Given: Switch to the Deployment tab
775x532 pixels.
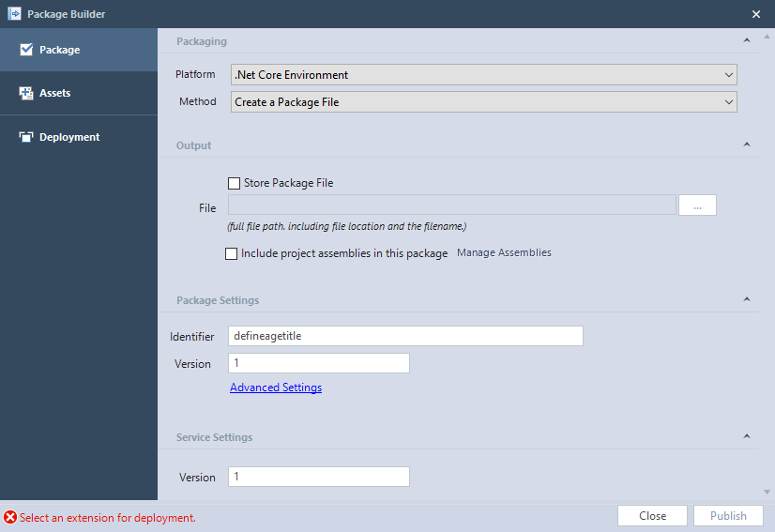Looking at the screenshot, I should [x=79, y=137].
